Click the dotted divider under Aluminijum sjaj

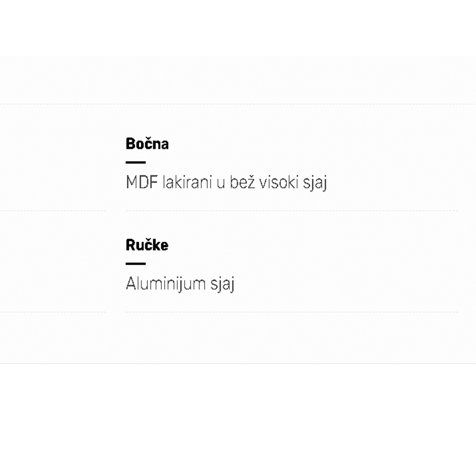[x=291, y=312]
